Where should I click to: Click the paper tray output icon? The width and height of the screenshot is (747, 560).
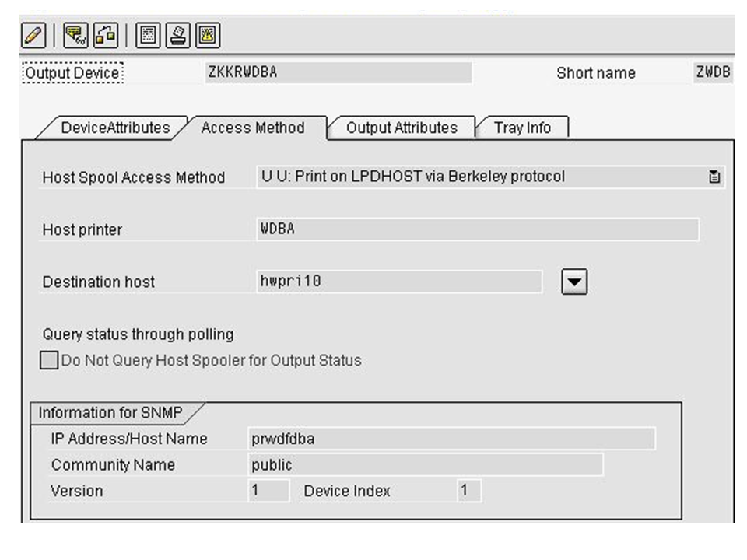pyautogui.click(x=178, y=34)
